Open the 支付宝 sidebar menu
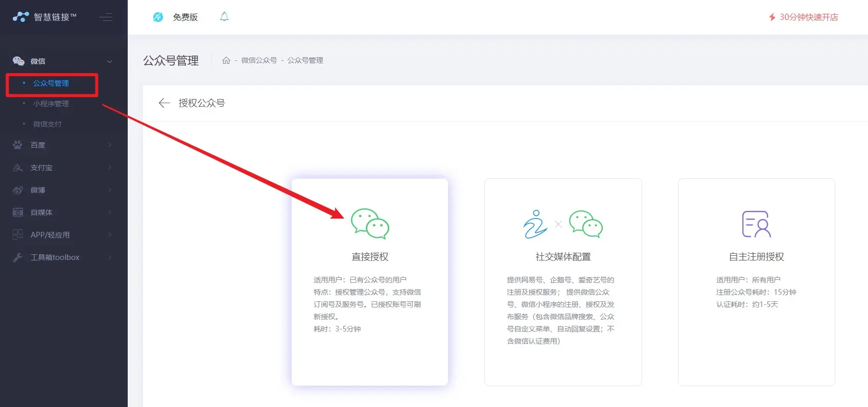Image resolution: width=868 pixels, height=407 pixels. click(41, 167)
